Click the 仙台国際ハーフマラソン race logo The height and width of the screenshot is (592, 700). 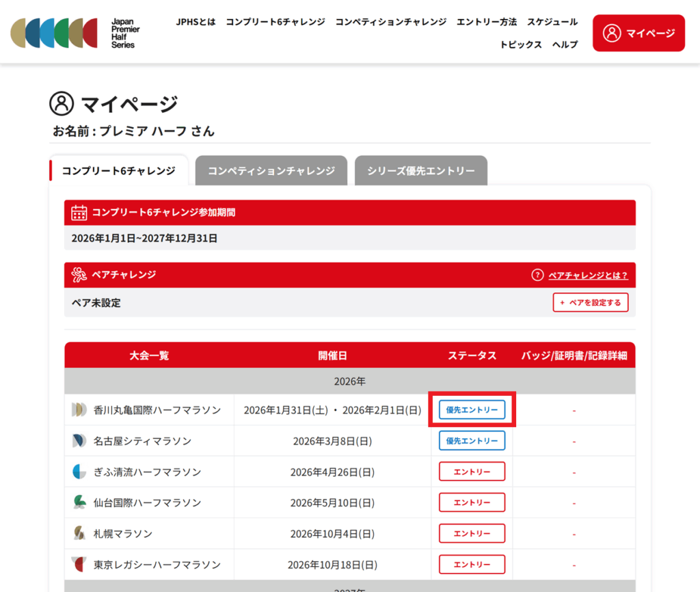click(79, 502)
